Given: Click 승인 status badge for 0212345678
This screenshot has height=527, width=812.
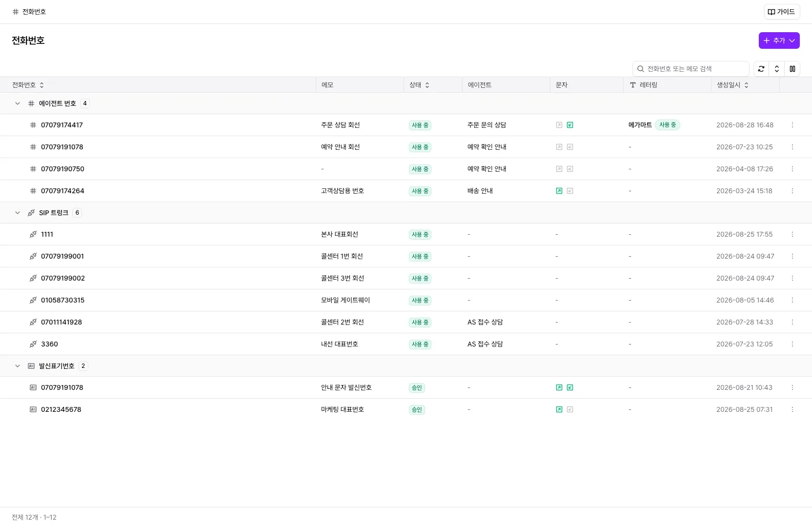Looking at the screenshot, I should [417, 410].
